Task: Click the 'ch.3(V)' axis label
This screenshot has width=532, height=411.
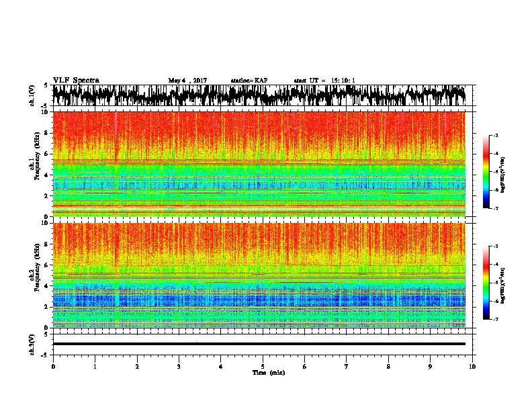Action: pos(32,345)
